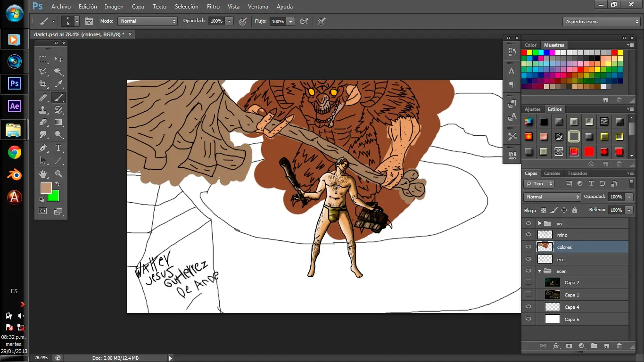The image size is (644, 362).
Task: Swap foreground and background colors
Action: click(x=58, y=184)
